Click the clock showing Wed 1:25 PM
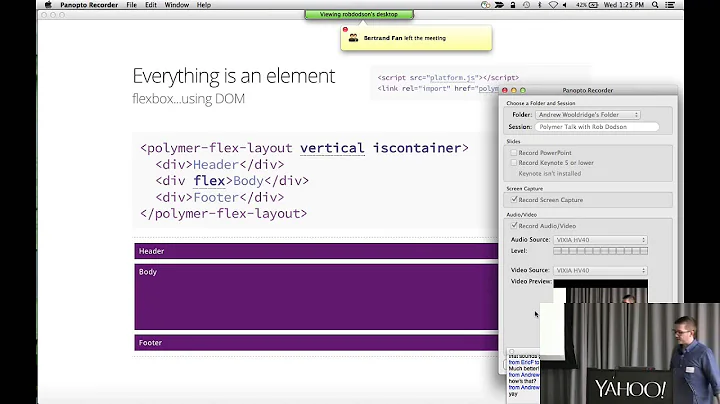The height and width of the screenshot is (404, 720). 624,5
